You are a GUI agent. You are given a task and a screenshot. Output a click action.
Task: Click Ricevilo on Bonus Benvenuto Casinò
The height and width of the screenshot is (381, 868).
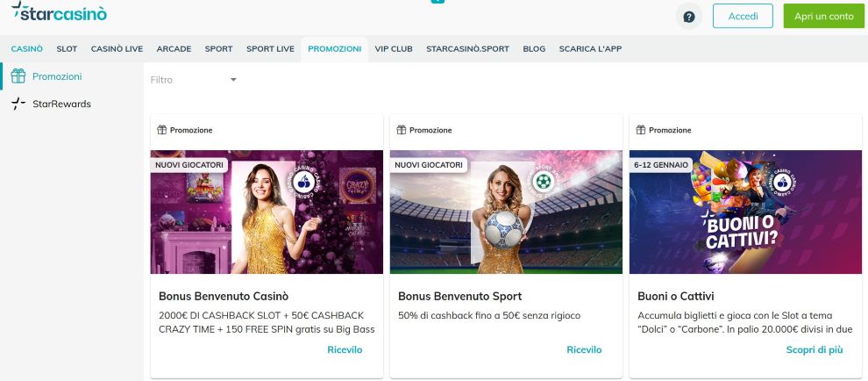345,349
